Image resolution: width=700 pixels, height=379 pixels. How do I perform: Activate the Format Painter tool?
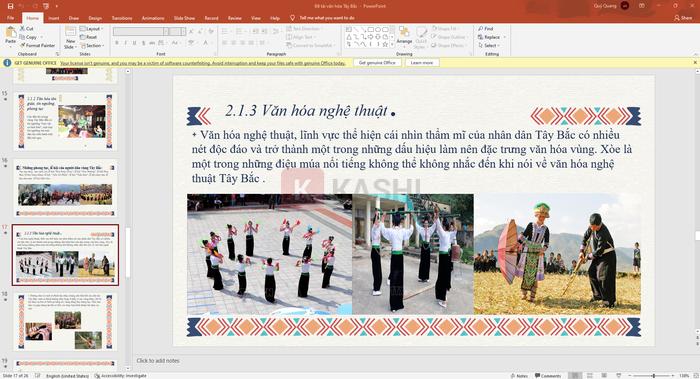click(38, 46)
